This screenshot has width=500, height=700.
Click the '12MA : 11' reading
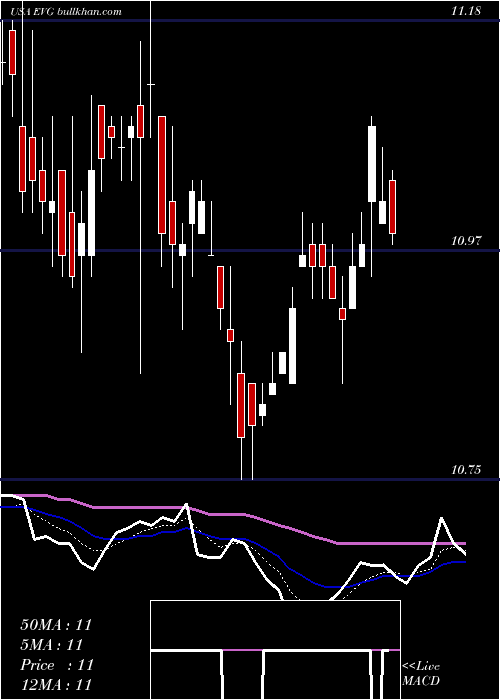(x=56, y=684)
